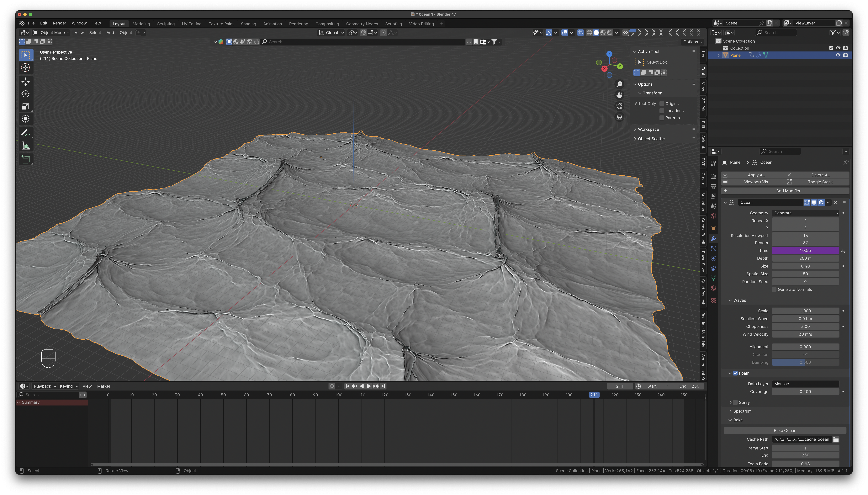This screenshot has height=495, width=868.
Task: Open the Material properties tab icon
Action: click(x=713, y=288)
